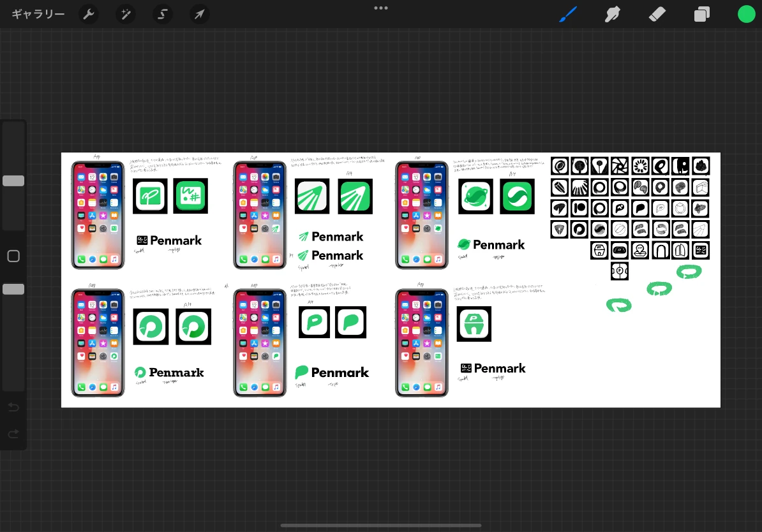Expand the three-dot multitasking menu at top

381,8
